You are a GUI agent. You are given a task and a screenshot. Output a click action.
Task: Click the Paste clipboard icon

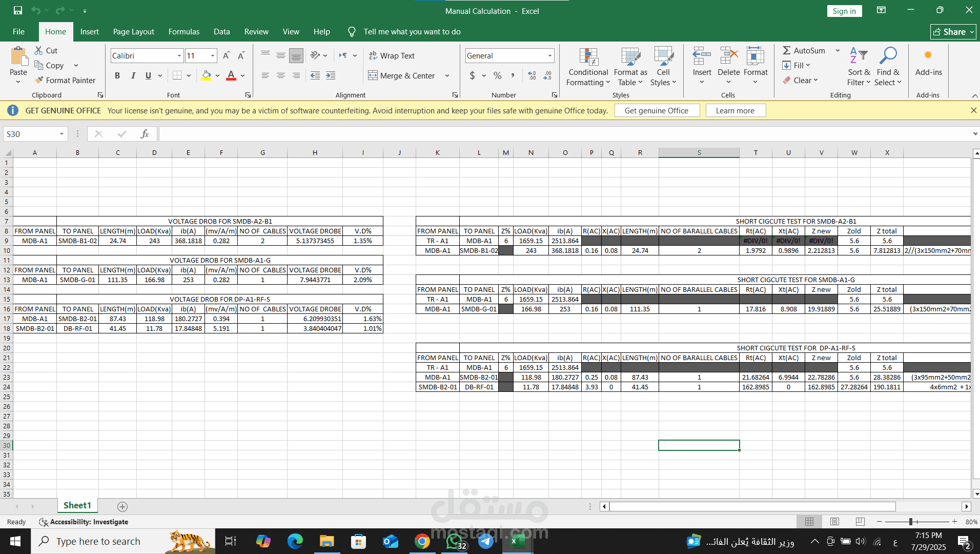click(x=18, y=56)
